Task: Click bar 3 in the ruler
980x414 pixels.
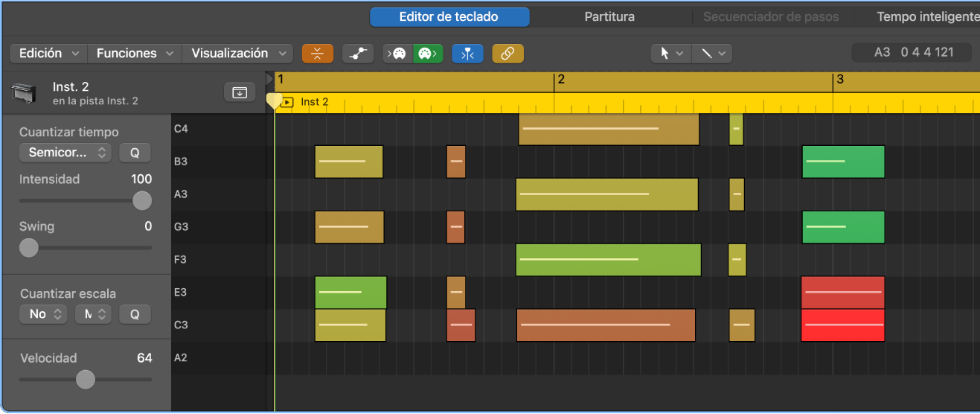Action: 839,79
